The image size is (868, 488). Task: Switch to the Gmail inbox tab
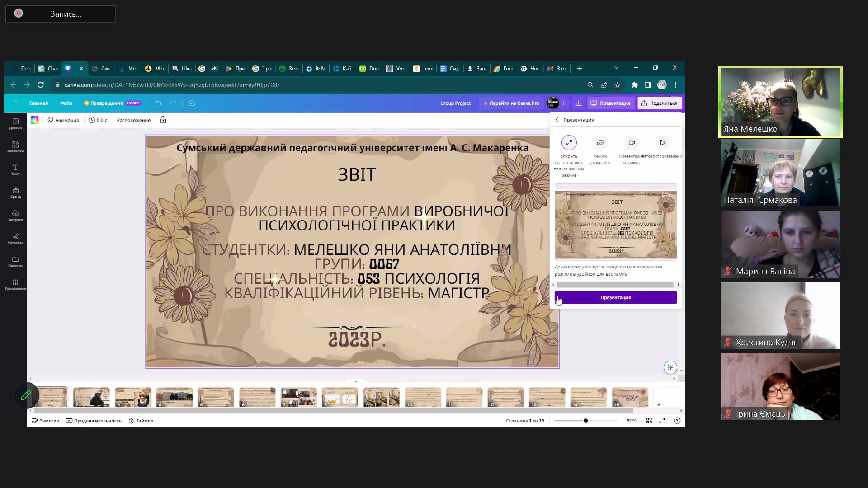point(557,69)
